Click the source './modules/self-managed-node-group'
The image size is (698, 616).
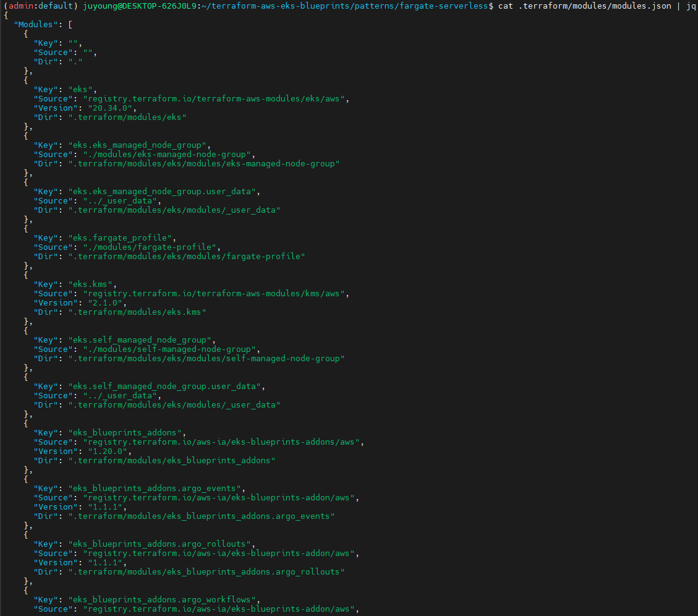(169, 349)
